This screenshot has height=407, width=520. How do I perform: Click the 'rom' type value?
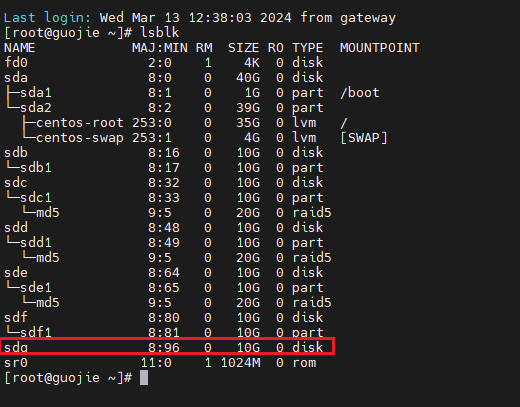(304, 363)
